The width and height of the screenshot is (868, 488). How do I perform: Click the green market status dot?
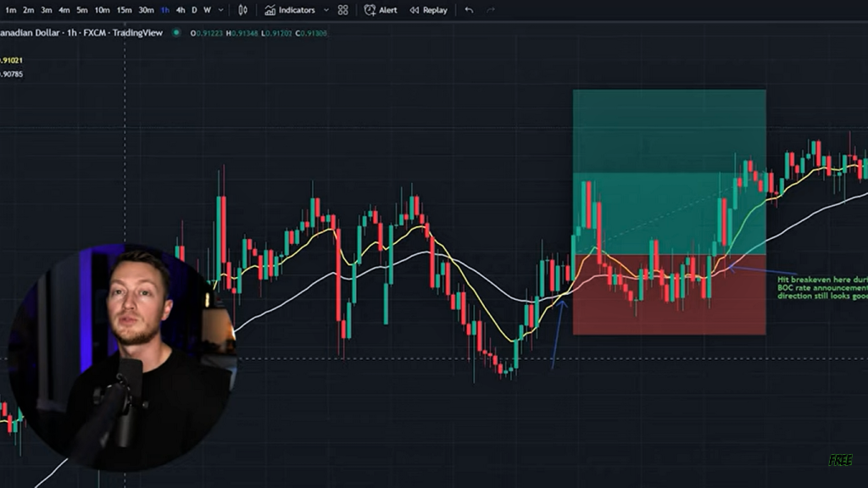176,33
